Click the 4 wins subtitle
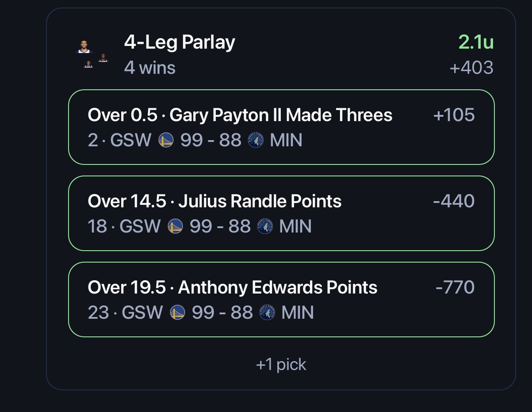 (150, 68)
